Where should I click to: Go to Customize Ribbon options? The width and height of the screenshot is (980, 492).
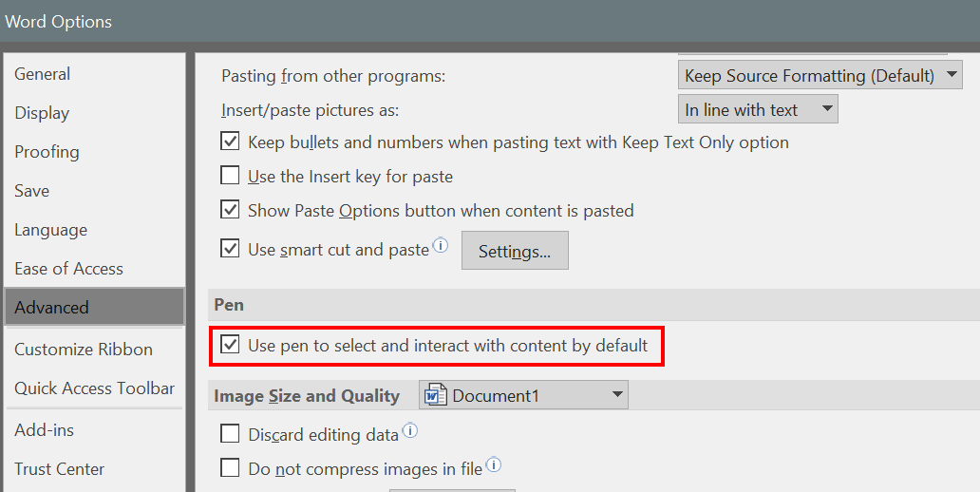click(84, 350)
